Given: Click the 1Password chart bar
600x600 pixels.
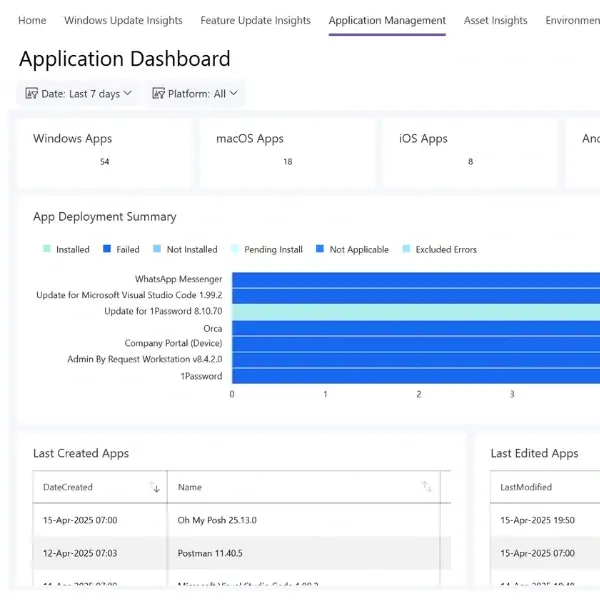Looking at the screenshot, I should (x=416, y=376).
